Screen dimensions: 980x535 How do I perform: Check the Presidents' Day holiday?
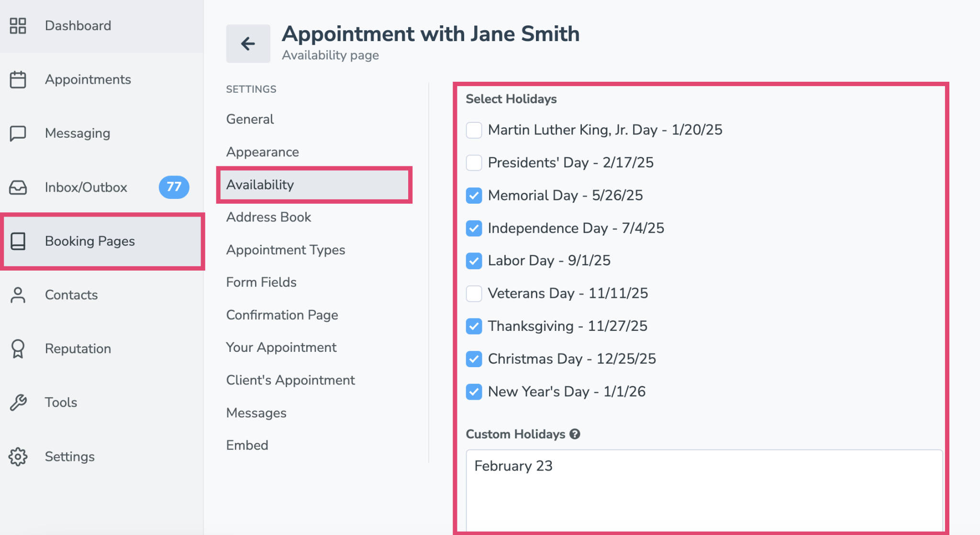pyautogui.click(x=474, y=163)
